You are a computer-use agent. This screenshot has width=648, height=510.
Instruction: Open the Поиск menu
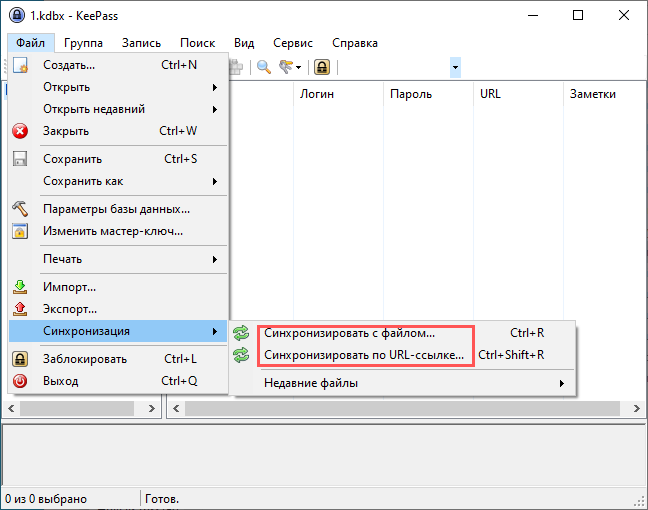pos(198,43)
